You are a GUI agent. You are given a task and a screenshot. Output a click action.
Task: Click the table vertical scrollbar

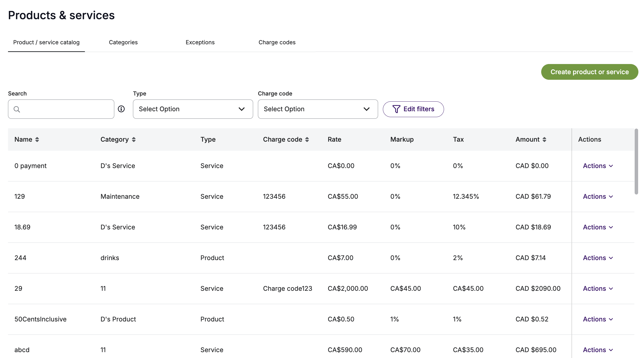click(x=636, y=162)
